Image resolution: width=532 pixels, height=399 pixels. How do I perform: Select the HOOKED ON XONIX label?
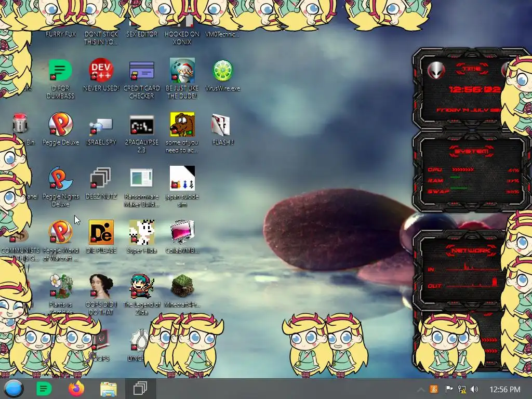[182, 38]
